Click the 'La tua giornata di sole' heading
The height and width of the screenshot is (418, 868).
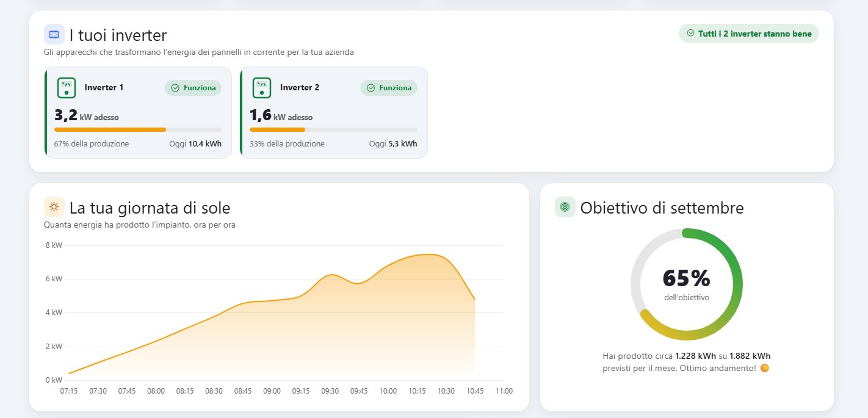150,207
